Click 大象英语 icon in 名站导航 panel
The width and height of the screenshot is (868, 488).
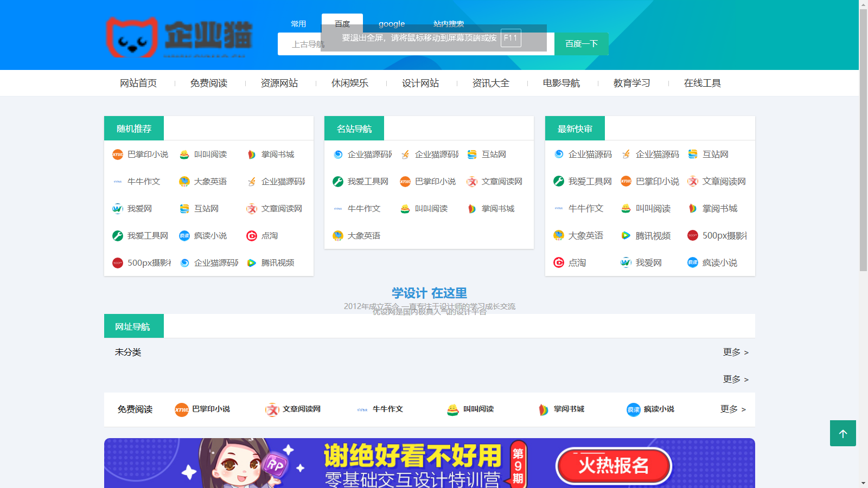tap(338, 236)
